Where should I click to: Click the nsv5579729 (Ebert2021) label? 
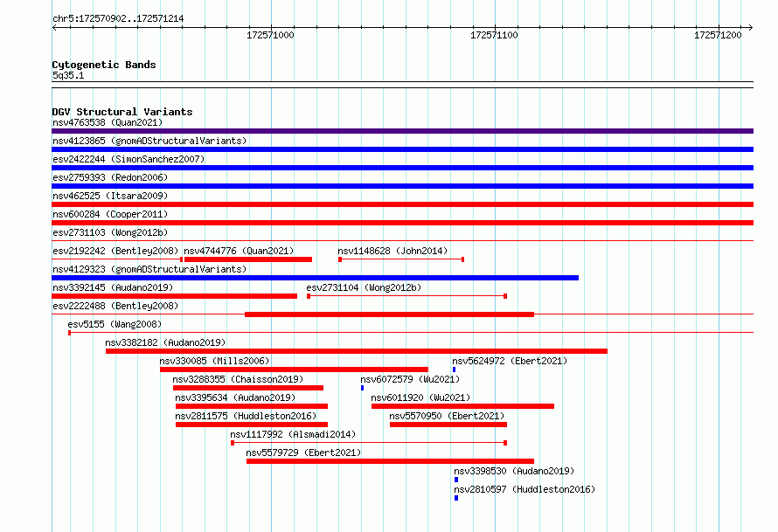(x=303, y=453)
